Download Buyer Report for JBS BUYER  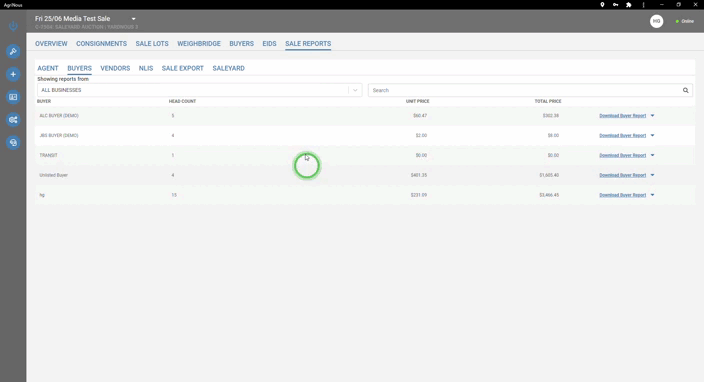tap(622, 136)
